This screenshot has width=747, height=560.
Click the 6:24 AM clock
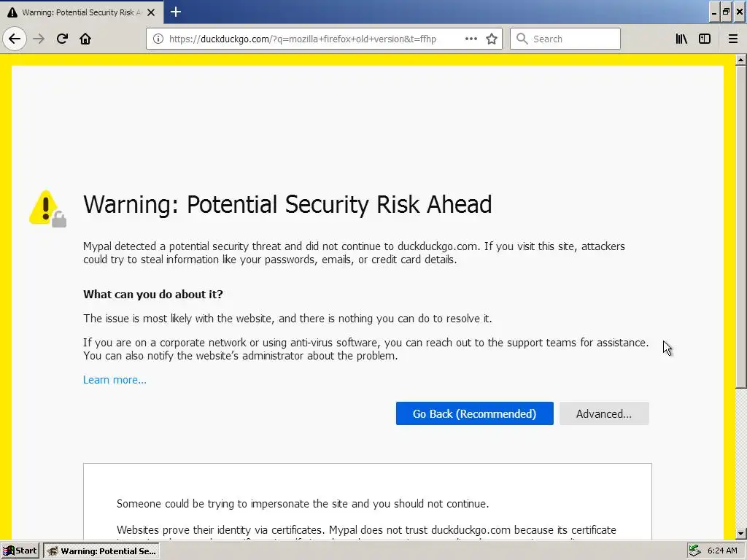(722, 551)
